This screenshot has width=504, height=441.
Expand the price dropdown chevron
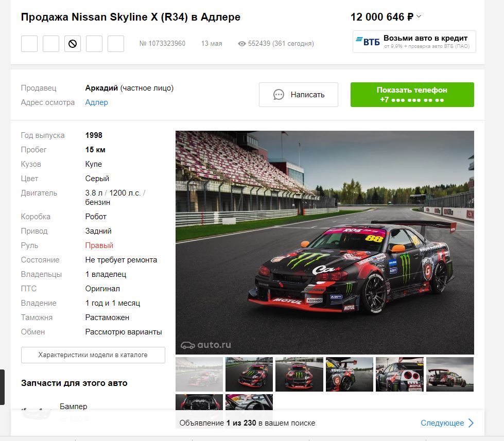419,16
